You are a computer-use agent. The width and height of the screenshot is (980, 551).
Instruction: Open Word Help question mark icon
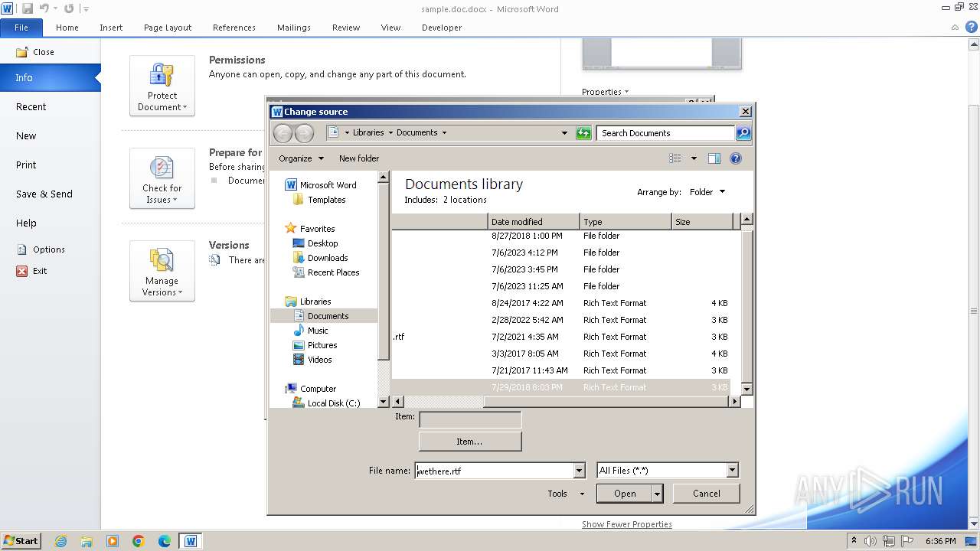(x=972, y=27)
